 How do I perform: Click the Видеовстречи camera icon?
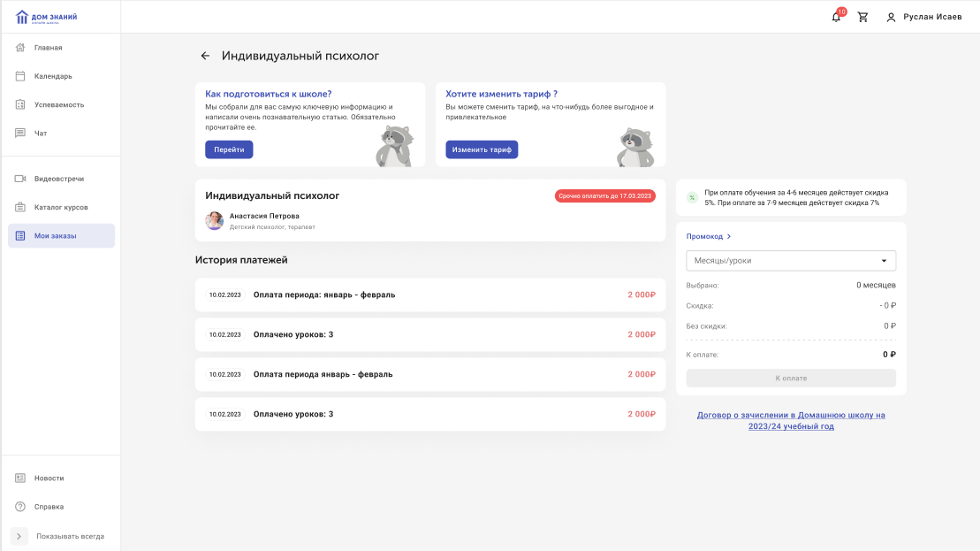pos(20,179)
